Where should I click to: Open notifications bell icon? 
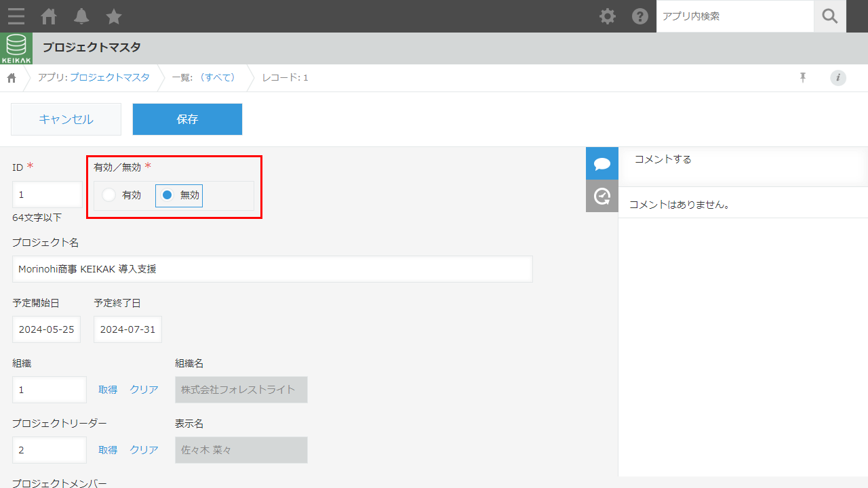click(x=81, y=16)
